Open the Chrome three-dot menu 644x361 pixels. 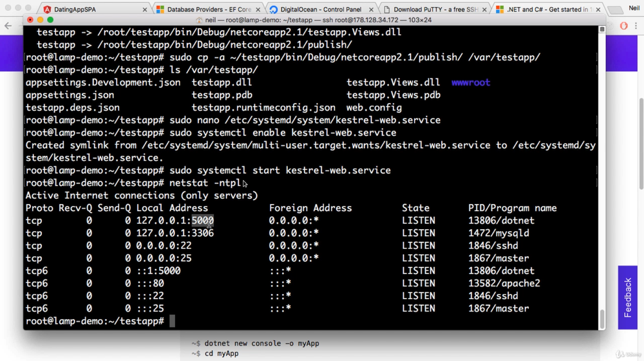pyautogui.click(x=636, y=26)
